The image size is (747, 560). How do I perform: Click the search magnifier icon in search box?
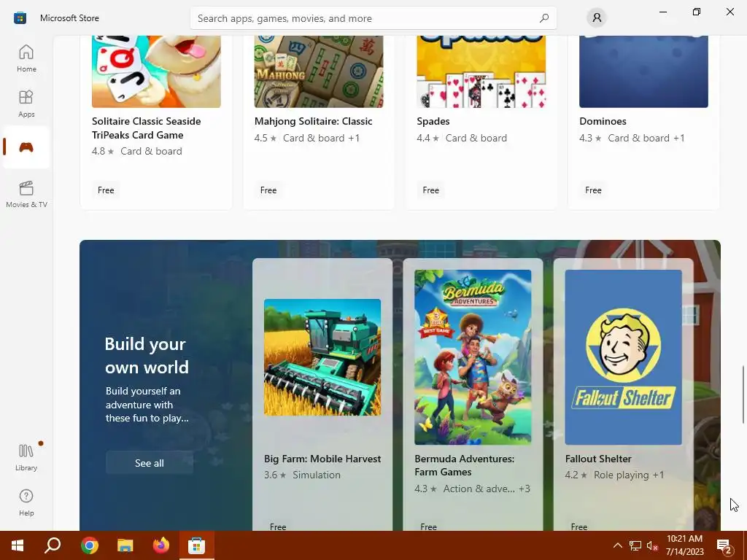coord(544,18)
